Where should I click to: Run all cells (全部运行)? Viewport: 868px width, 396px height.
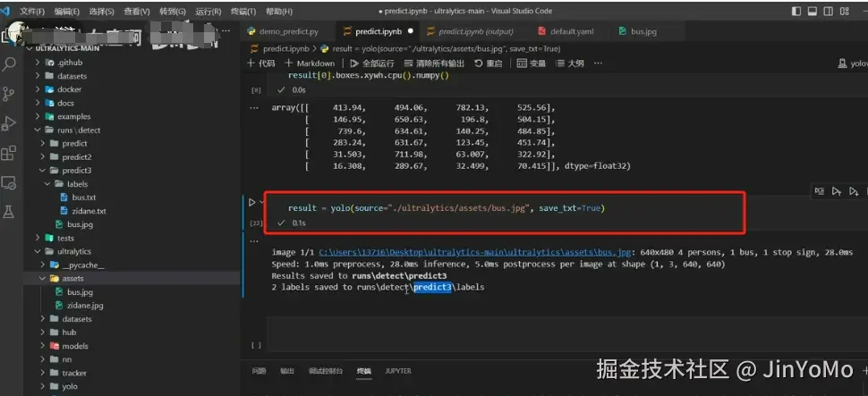tap(372, 63)
